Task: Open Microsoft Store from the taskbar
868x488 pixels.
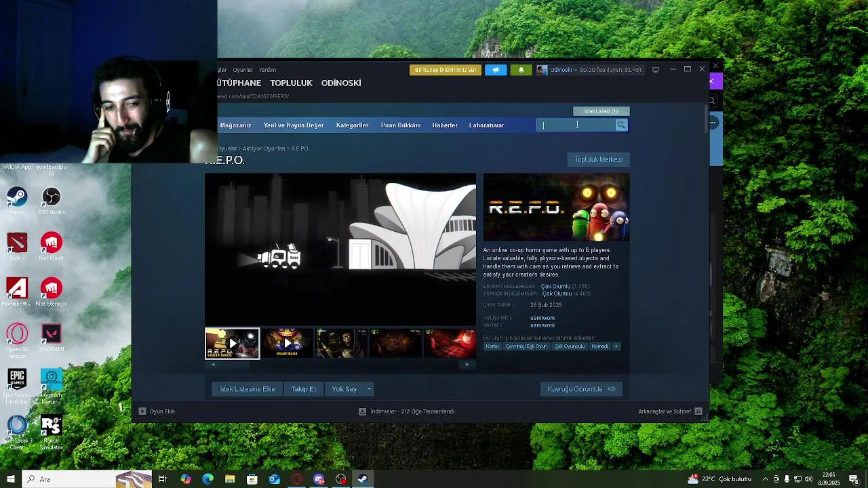Action: 252,479
